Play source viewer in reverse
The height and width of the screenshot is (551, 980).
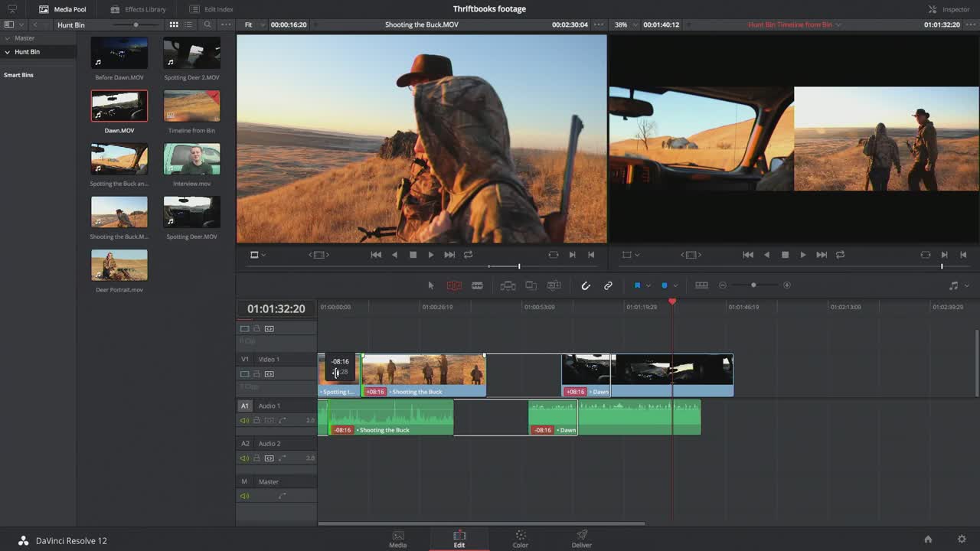[x=394, y=255]
